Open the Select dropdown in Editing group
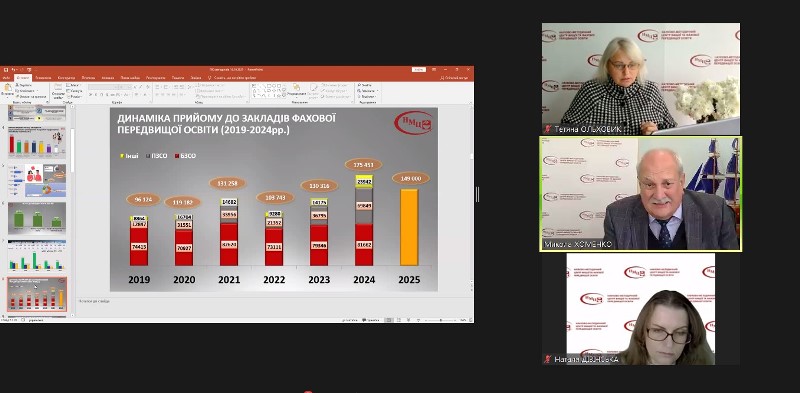 click(367, 96)
